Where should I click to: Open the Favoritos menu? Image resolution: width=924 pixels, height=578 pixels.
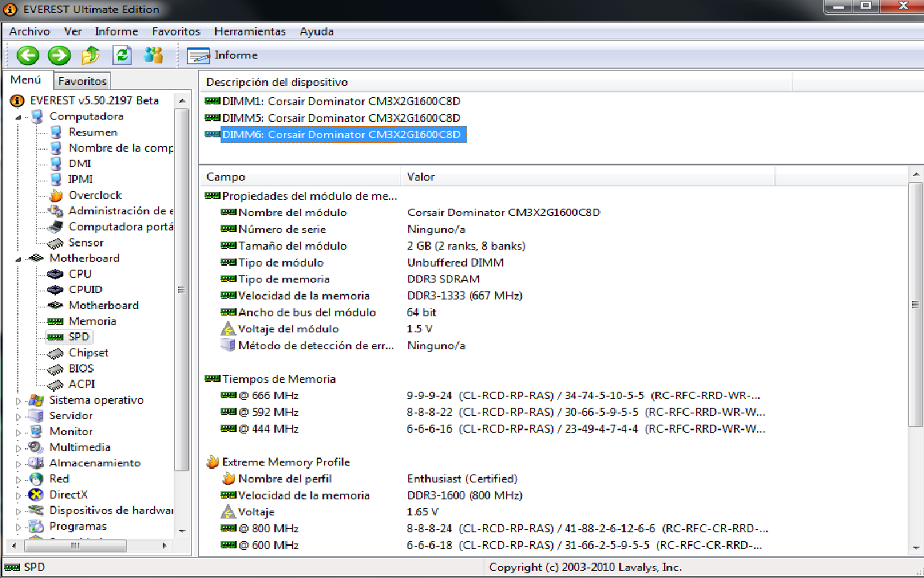[x=176, y=32]
